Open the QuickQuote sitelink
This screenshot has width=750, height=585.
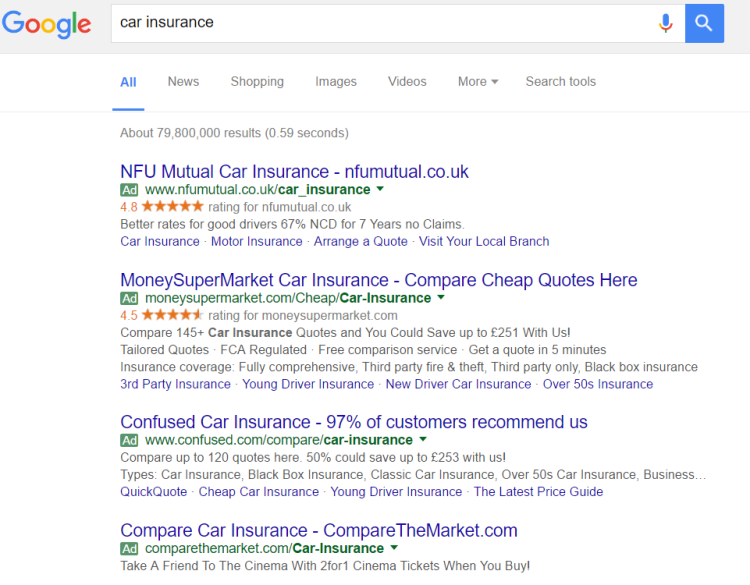(x=154, y=492)
